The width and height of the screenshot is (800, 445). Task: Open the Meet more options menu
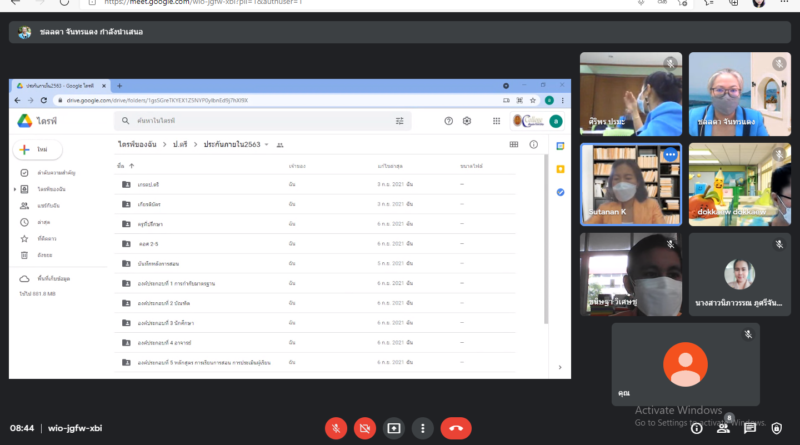[x=423, y=428]
